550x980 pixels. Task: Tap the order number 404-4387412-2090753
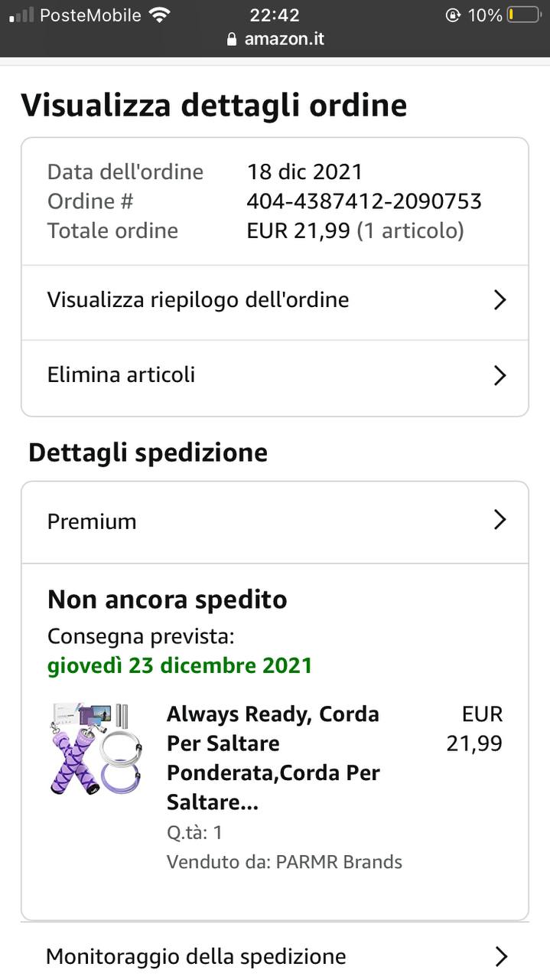364,201
